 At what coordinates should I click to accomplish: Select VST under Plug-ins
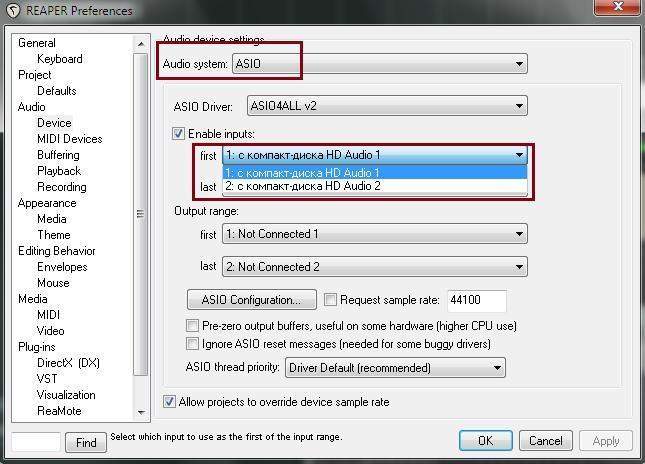[47, 379]
